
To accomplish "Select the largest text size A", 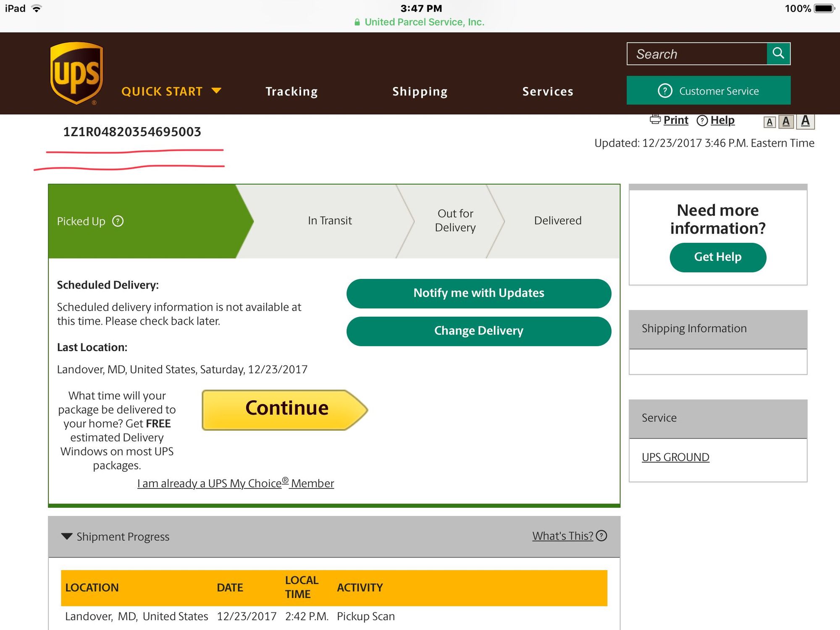I will pyautogui.click(x=805, y=121).
